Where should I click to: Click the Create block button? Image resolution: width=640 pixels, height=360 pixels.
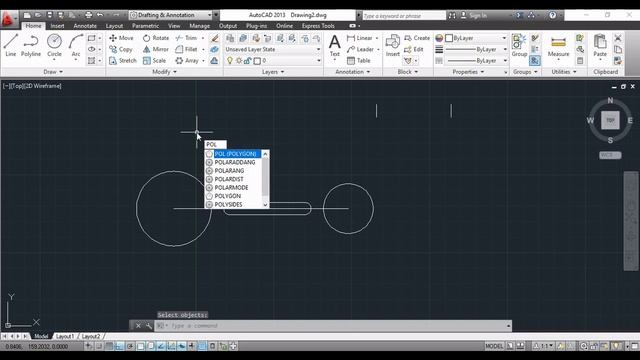click(417, 38)
